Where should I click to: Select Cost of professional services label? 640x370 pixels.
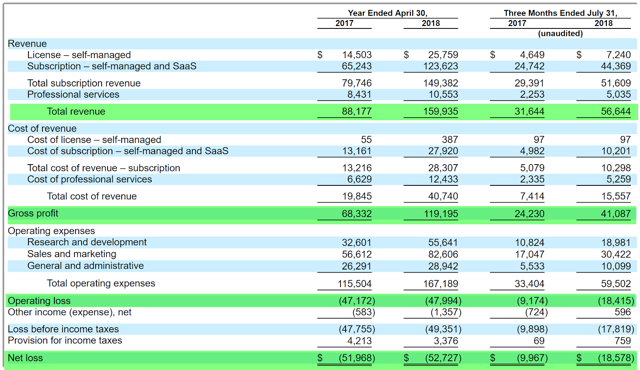click(89, 179)
